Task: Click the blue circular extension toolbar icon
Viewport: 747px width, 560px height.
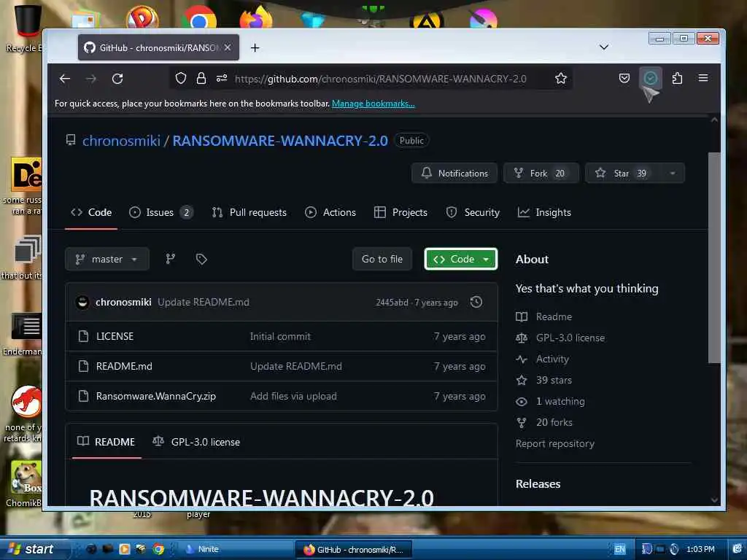Action: click(x=650, y=77)
